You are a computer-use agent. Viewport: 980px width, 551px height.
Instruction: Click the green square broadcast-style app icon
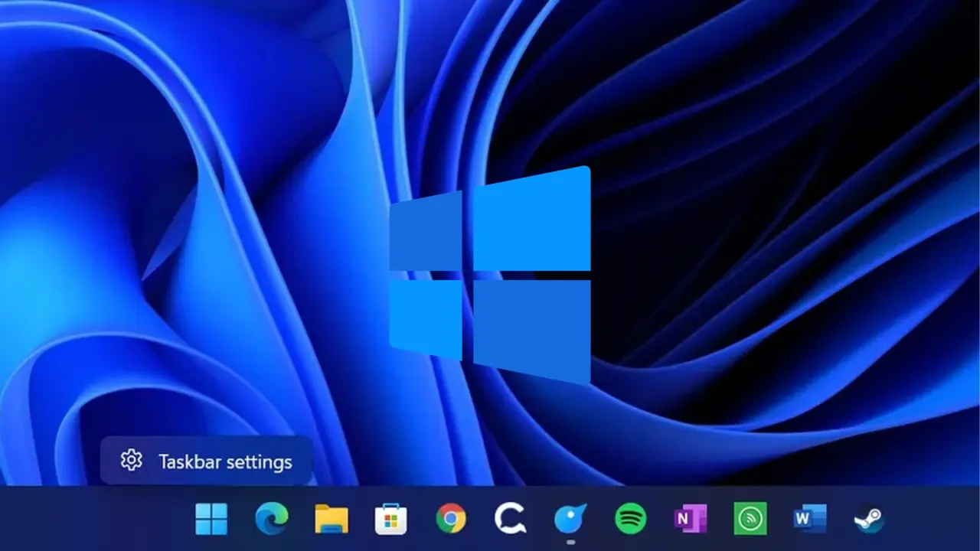pyautogui.click(x=750, y=519)
